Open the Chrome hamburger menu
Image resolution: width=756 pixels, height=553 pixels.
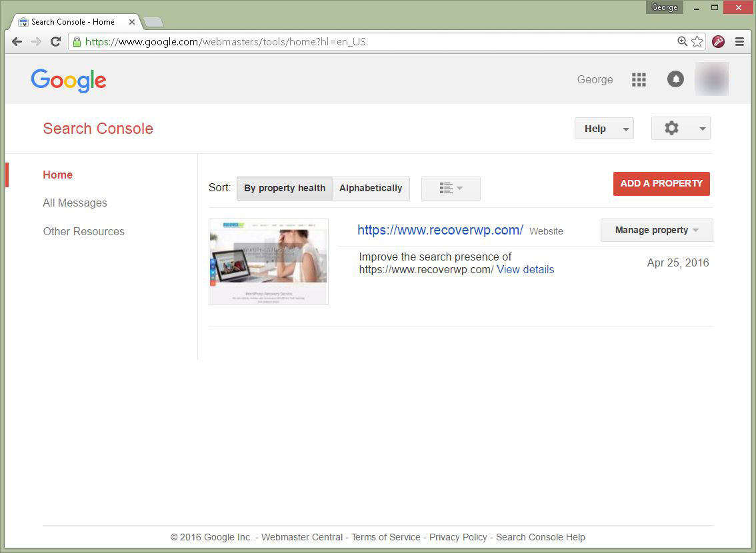pyautogui.click(x=739, y=42)
